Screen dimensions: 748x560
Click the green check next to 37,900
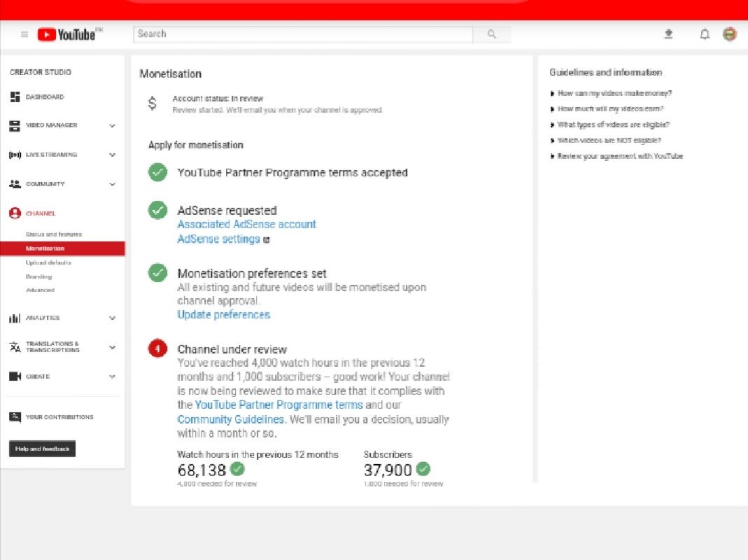(423, 469)
